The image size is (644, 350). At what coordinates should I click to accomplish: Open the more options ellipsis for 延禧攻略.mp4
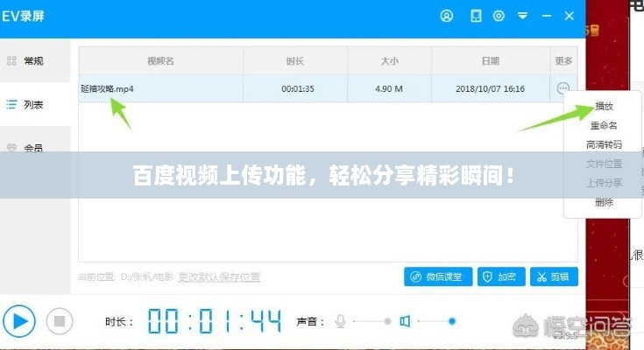[x=563, y=88]
